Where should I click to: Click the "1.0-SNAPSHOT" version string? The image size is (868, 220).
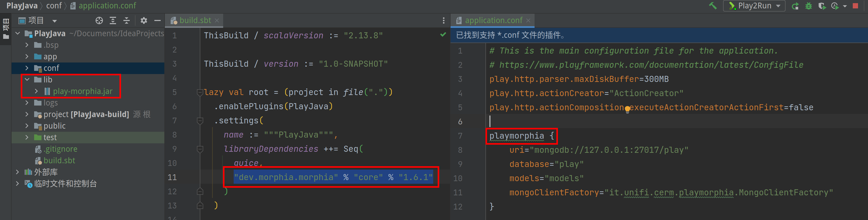click(x=353, y=64)
